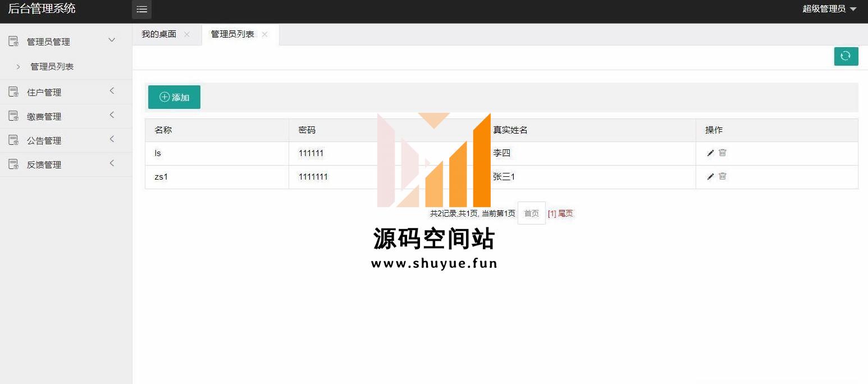Image resolution: width=868 pixels, height=384 pixels.
Task: Click the 密码 column header
Action: tap(307, 130)
